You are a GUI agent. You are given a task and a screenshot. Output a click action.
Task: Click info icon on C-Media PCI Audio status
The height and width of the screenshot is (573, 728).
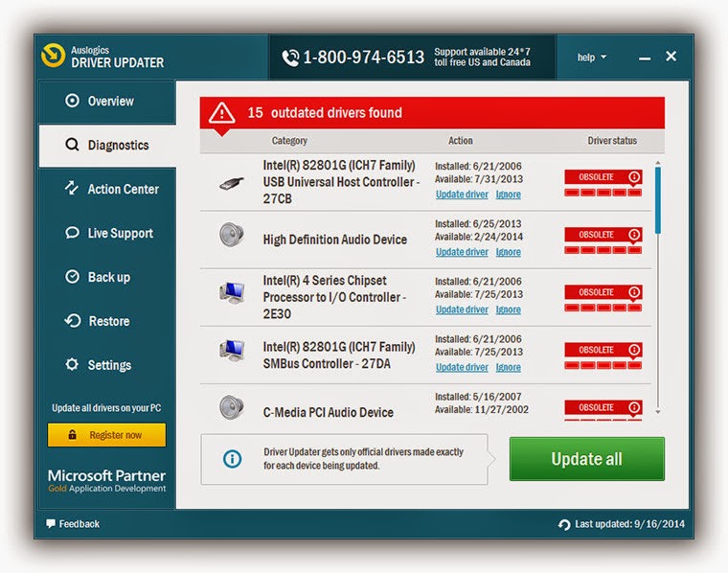[634, 407]
